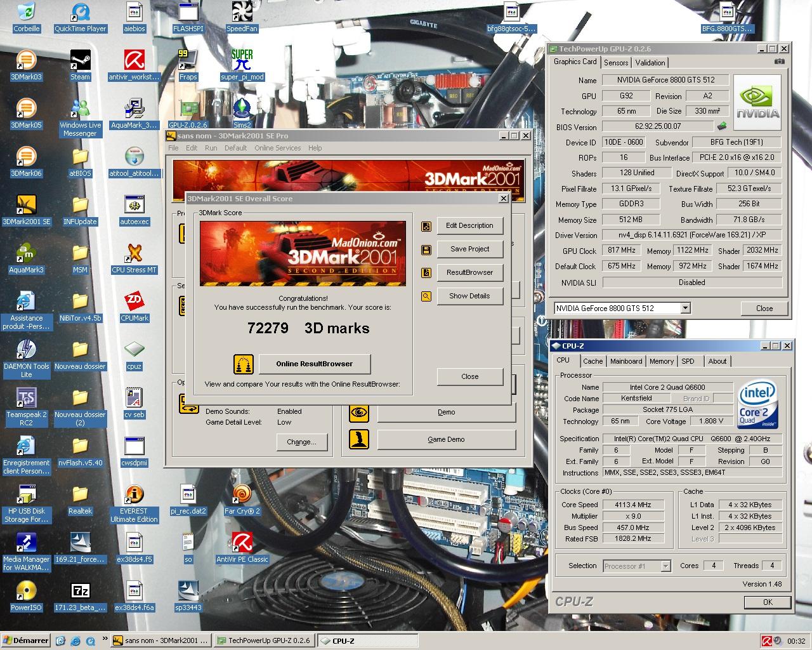Screen dimensions: 812x650
Task: Click the Show Details button
Action: tap(469, 296)
